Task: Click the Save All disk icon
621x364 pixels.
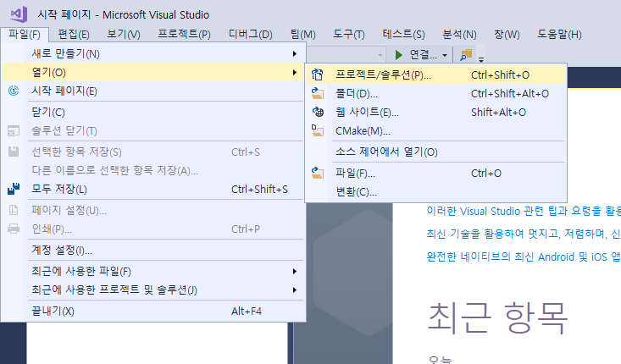Action: [x=14, y=189]
